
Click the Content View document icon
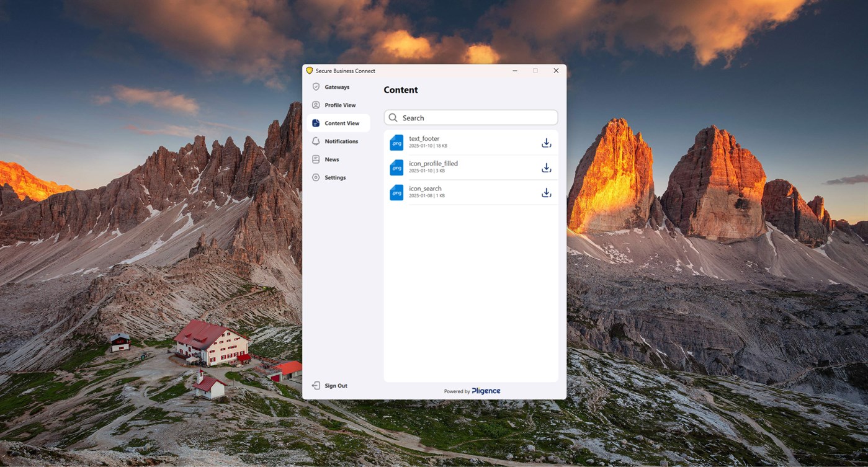click(316, 123)
